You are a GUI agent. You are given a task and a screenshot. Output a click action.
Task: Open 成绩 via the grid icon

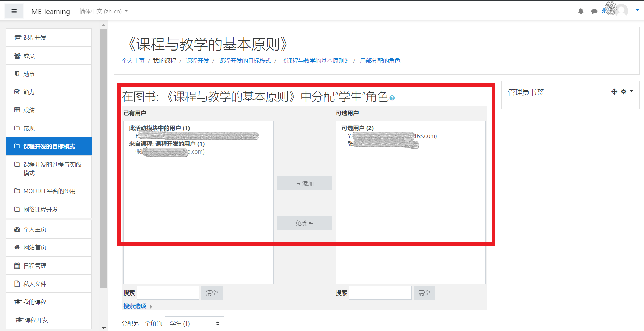click(x=17, y=110)
